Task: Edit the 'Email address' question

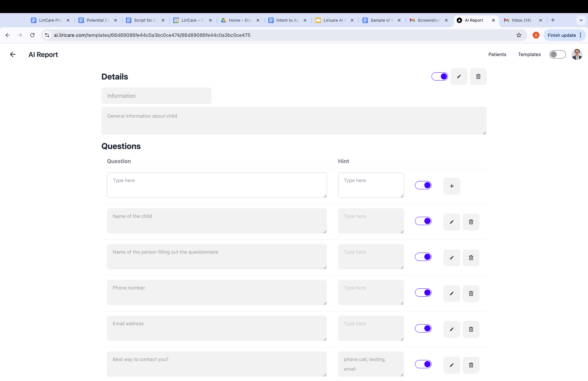Action: [x=452, y=329]
